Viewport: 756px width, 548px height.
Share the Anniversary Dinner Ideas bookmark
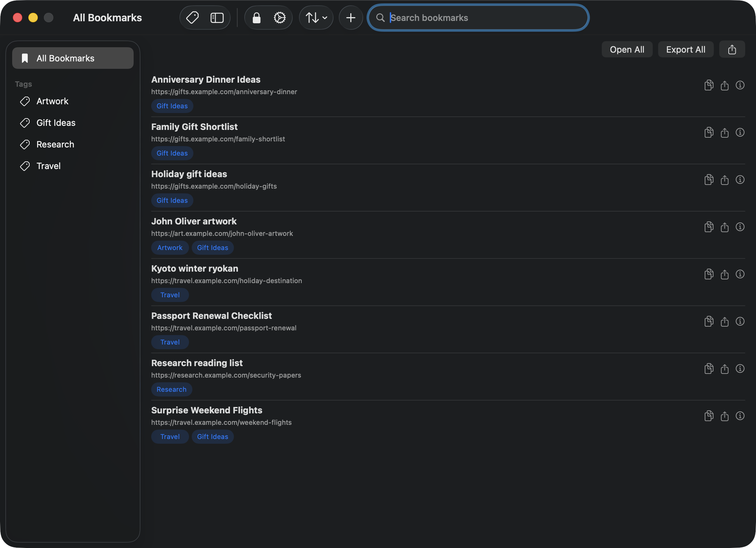tap(725, 85)
